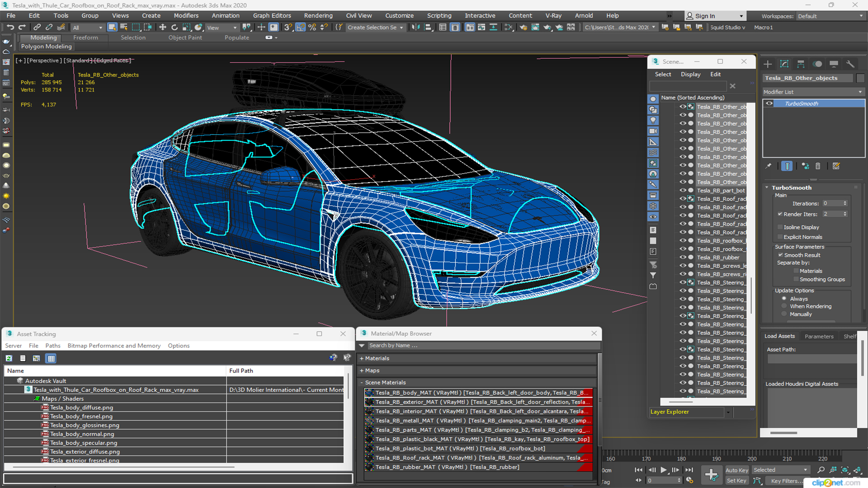868x488 pixels.
Task: Switch to the Freeform ribbon tab
Action: (85, 38)
